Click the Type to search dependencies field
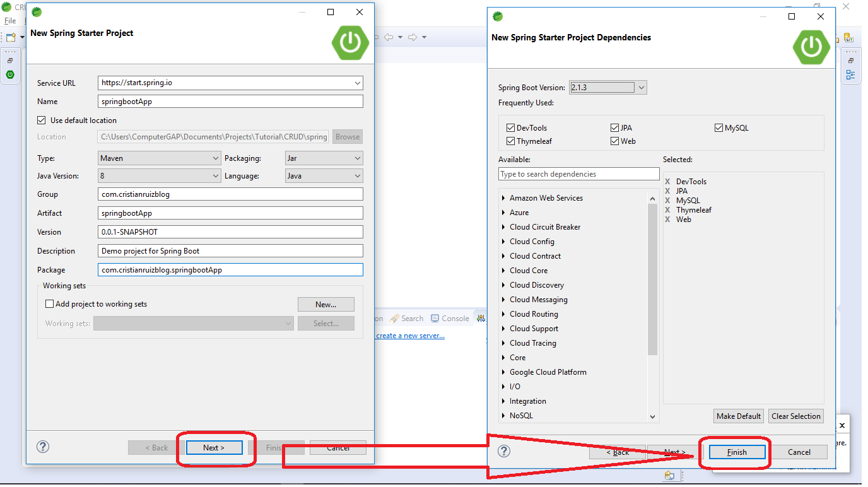 tap(579, 174)
